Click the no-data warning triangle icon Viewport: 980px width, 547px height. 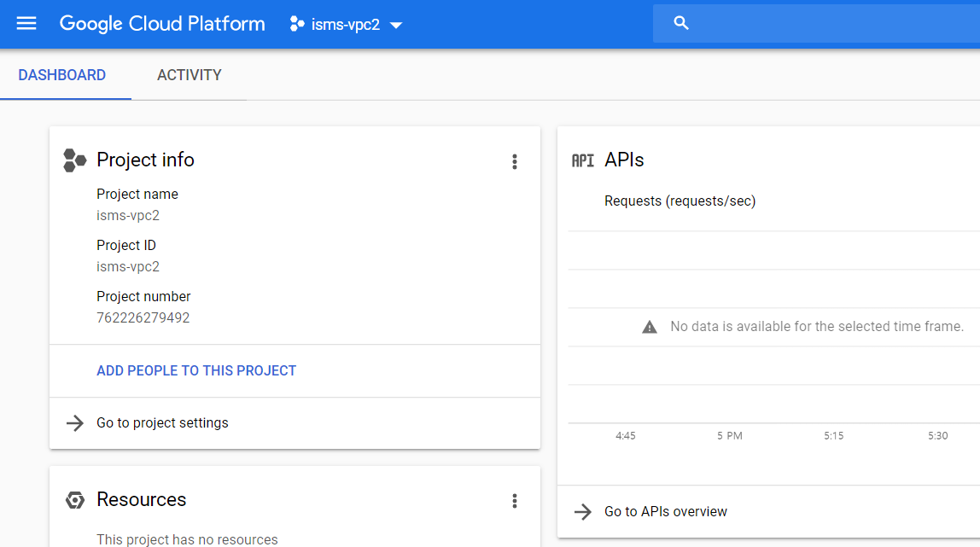[650, 327]
